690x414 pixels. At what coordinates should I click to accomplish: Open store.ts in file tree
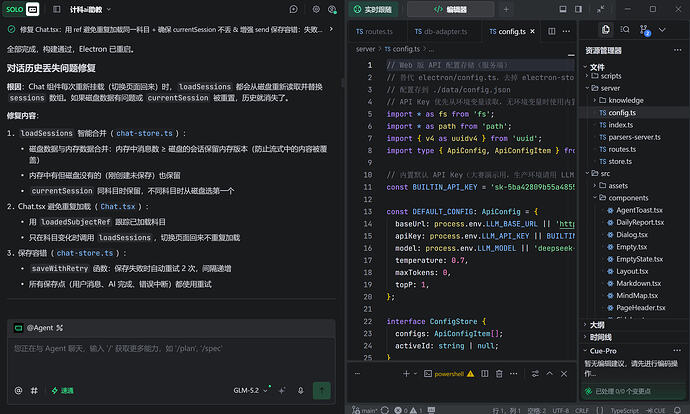point(620,161)
